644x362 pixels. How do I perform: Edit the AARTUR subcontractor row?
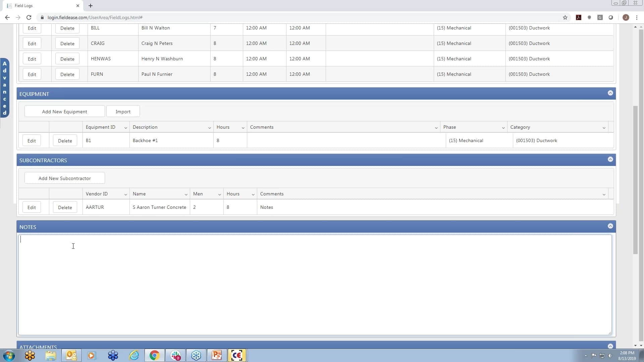(x=32, y=207)
